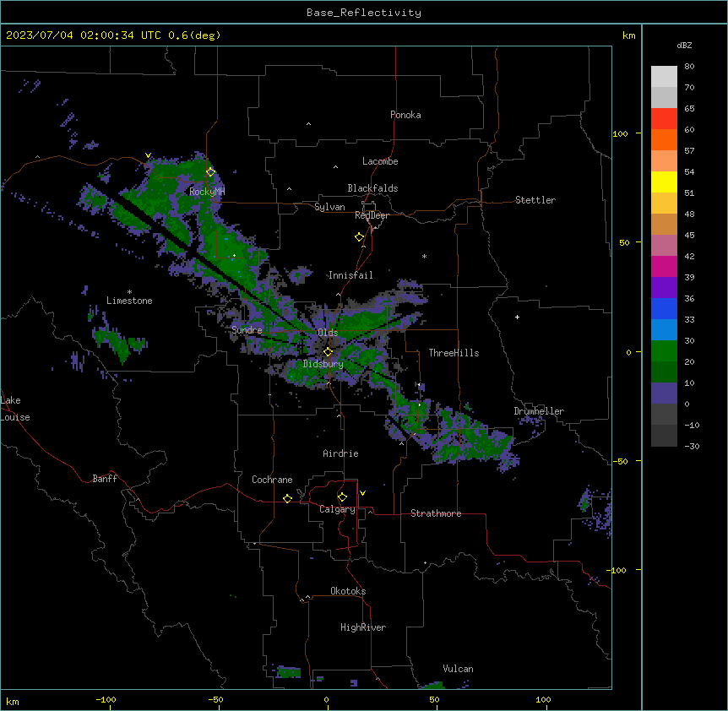The width and height of the screenshot is (728, 711).
Task: Select the magenta 42 dBZ swatch
Action: tap(664, 266)
